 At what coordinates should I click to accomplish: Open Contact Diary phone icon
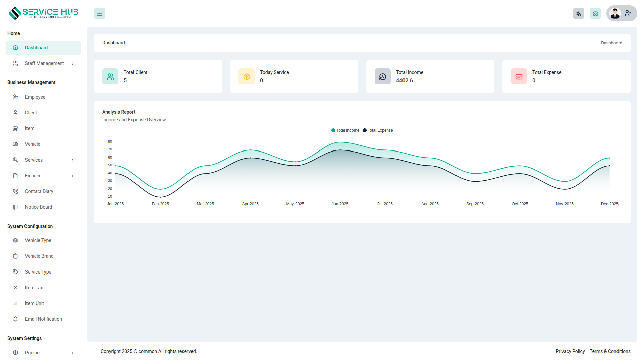[15, 191]
